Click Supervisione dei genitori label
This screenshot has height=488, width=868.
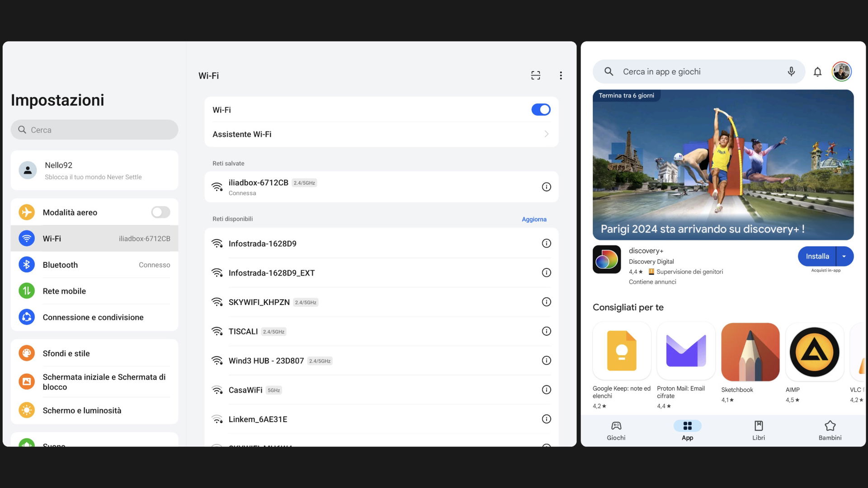(x=689, y=272)
